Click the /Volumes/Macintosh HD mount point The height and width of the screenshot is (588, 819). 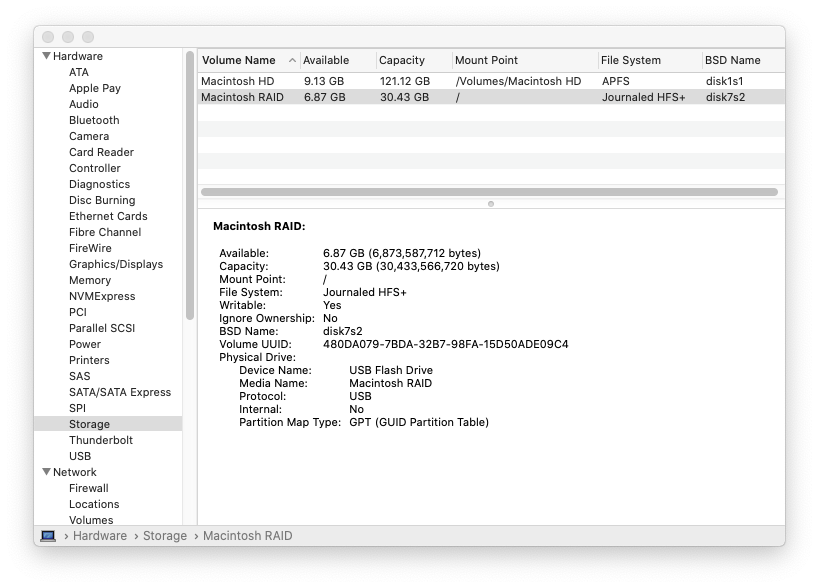tap(518, 81)
